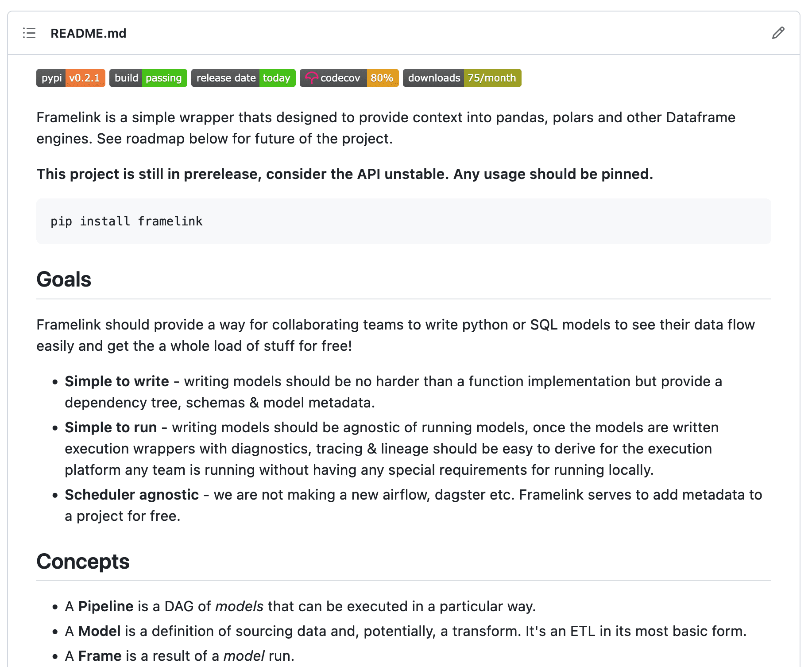812x667 pixels.
Task: Open the README outline list icon
Action: point(29,33)
